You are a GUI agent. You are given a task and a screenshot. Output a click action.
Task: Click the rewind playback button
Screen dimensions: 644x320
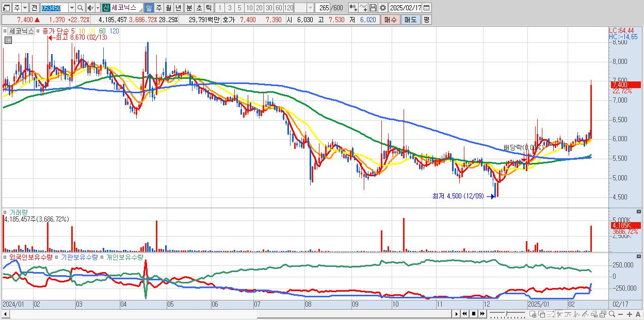click(x=465, y=314)
